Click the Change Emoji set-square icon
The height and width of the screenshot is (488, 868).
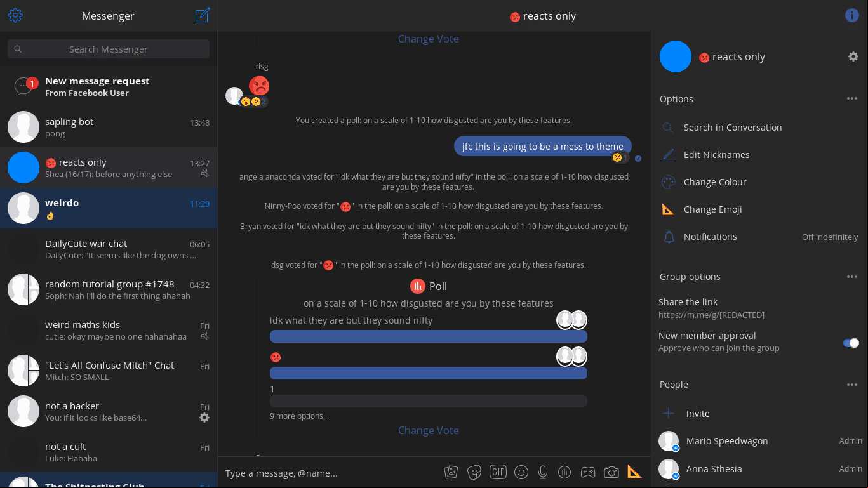(x=668, y=209)
